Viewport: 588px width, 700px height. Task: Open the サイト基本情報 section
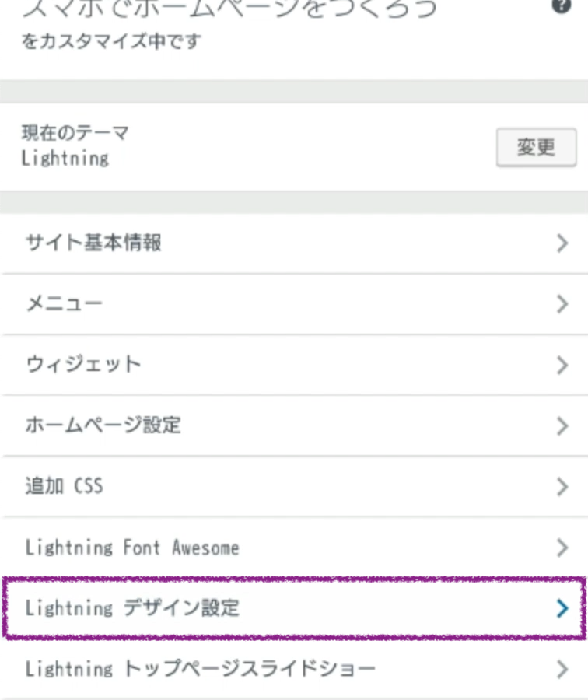pyautogui.click(x=93, y=243)
